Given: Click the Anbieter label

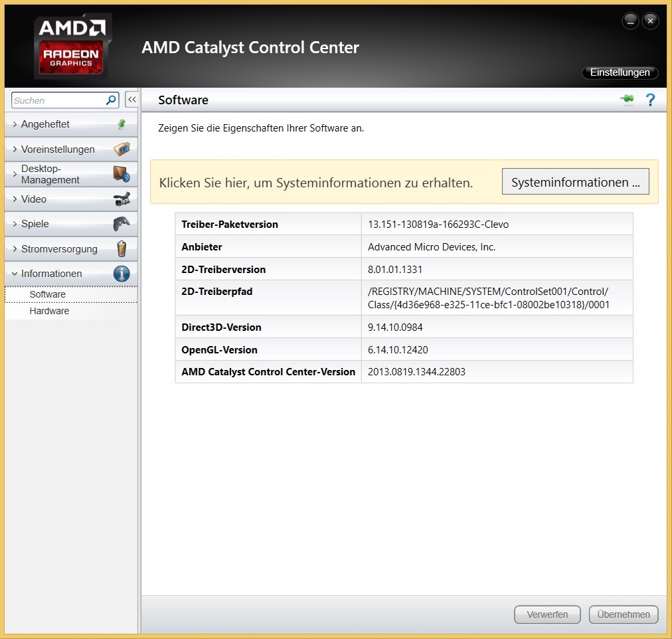Looking at the screenshot, I should pos(202,247).
